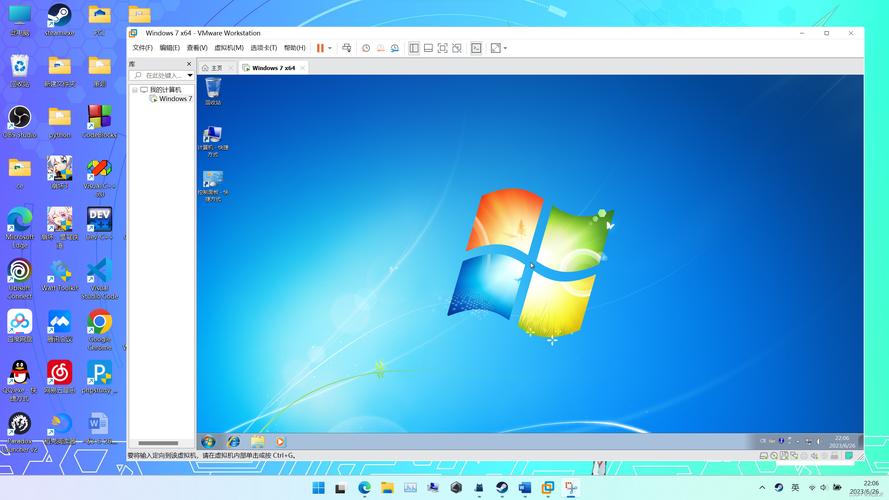Click the Windows 7 Start orb
The height and width of the screenshot is (500, 889).
[208, 441]
